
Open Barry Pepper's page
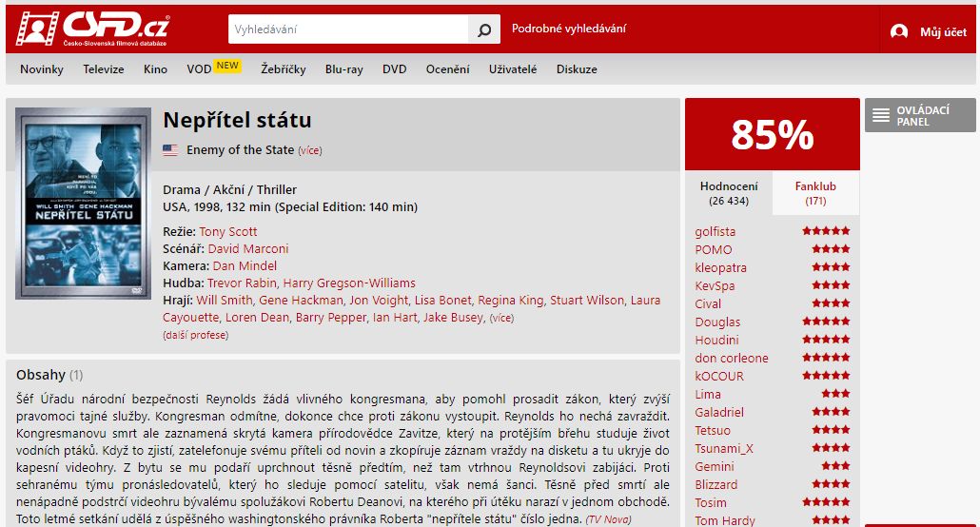pyautogui.click(x=330, y=318)
